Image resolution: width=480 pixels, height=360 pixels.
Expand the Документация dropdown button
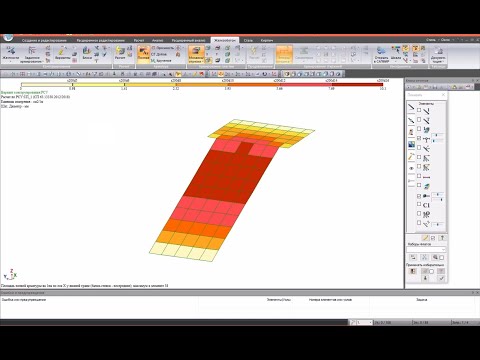click(x=438, y=54)
